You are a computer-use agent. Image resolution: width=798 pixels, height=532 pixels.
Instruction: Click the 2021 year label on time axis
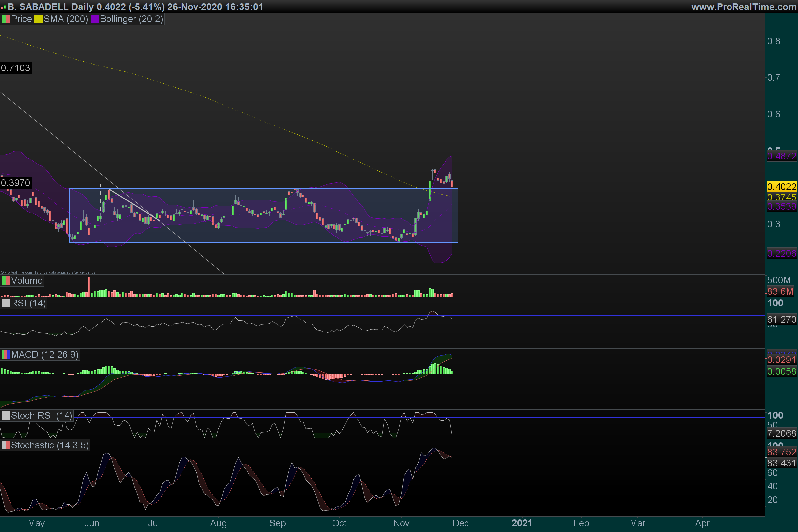[x=521, y=523]
